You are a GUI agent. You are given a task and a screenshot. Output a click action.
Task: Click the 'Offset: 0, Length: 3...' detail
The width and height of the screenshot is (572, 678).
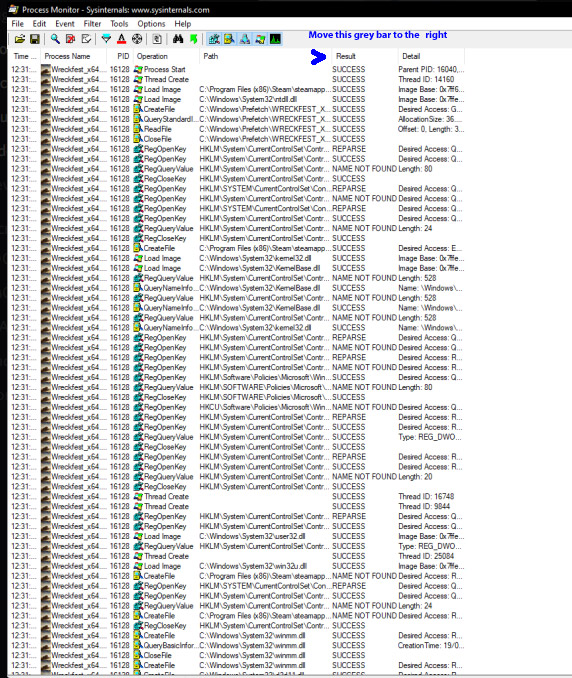click(x=431, y=129)
